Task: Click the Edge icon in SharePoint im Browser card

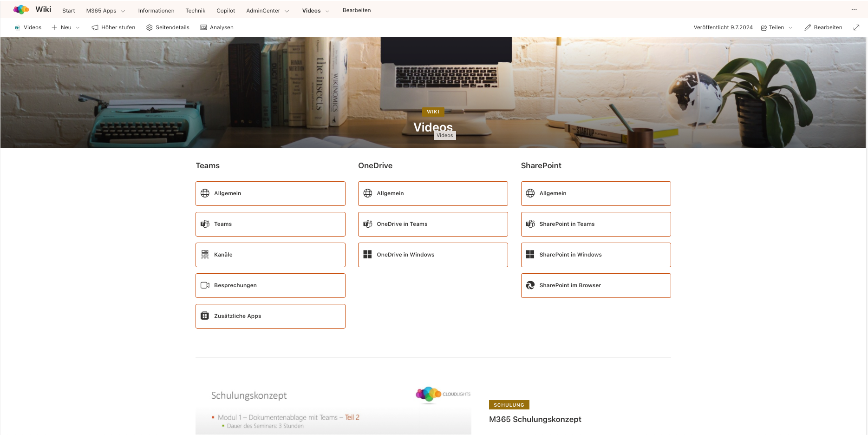Action: click(530, 285)
